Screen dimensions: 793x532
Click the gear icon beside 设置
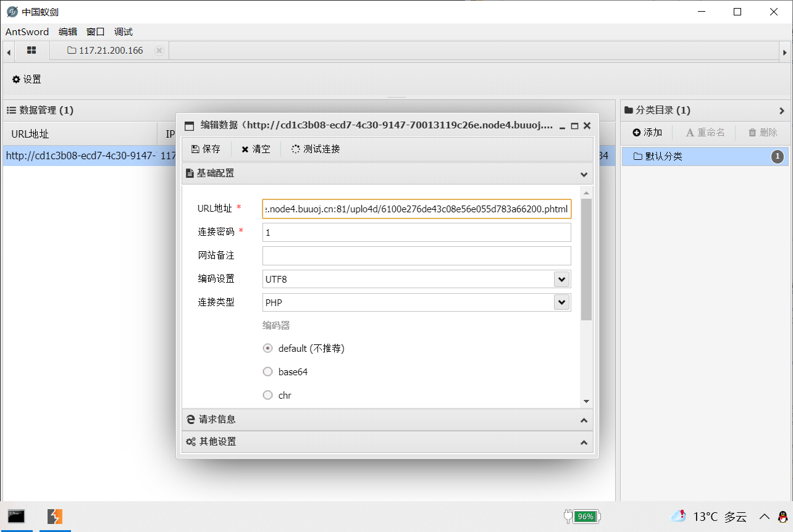click(x=16, y=80)
